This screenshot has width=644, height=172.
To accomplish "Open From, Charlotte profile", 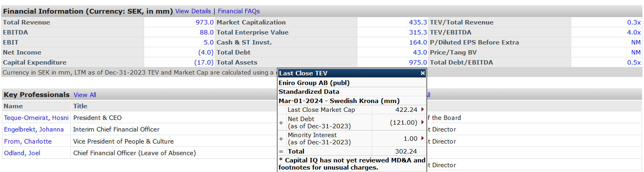I will [28, 142].
